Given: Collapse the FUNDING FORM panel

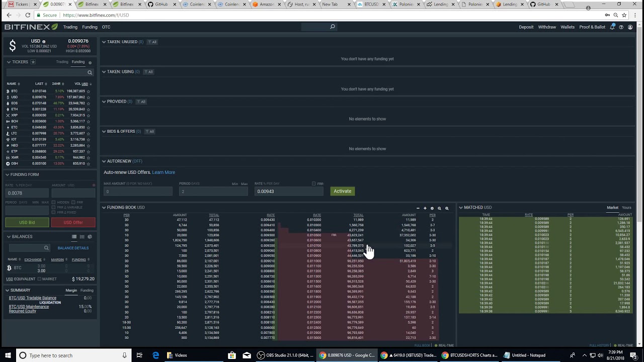Looking at the screenshot, I should pos(8,174).
